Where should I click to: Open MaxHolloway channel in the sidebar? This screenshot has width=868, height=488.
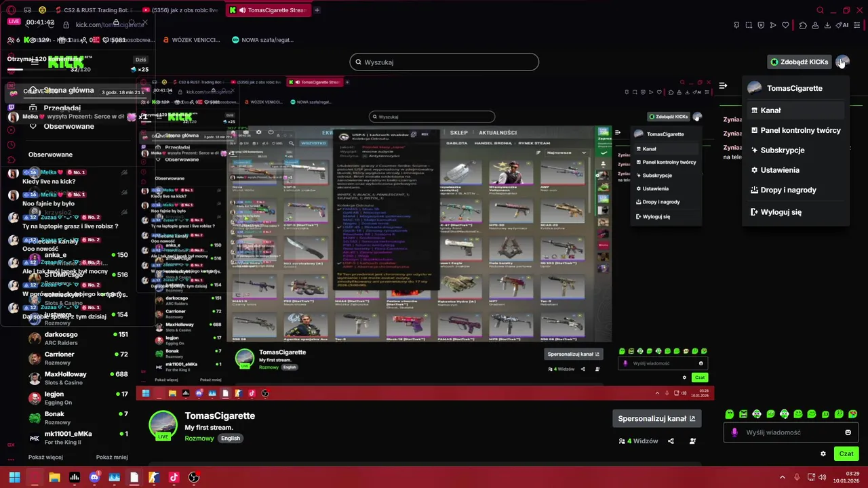(x=78, y=378)
